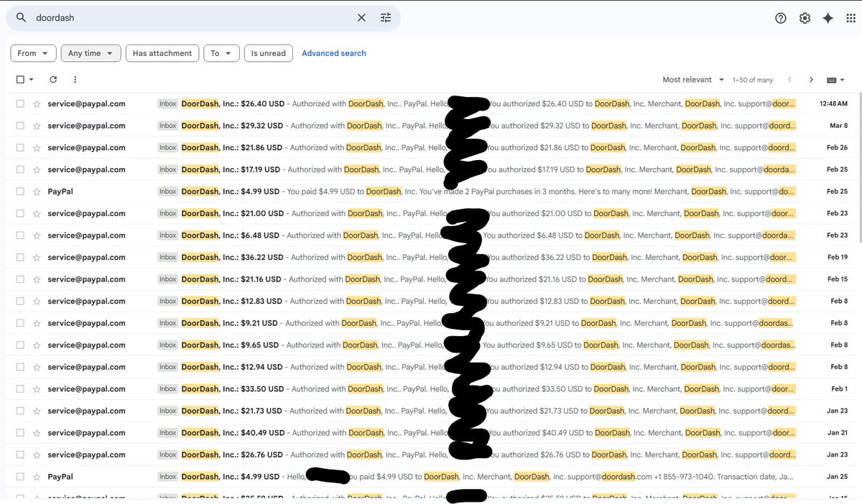
Task: Star the $36.22 USD email
Action: 37,257
